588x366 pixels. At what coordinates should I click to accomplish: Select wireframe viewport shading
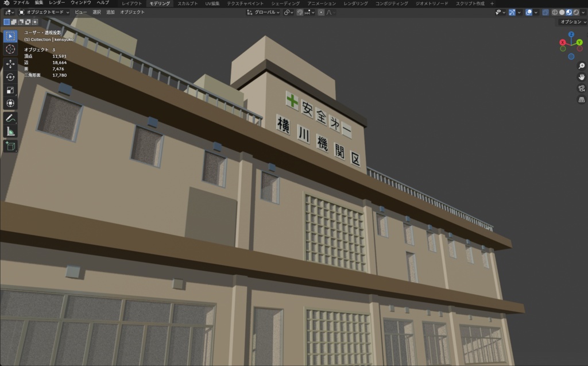pyautogui.click(x=555, y=13)
